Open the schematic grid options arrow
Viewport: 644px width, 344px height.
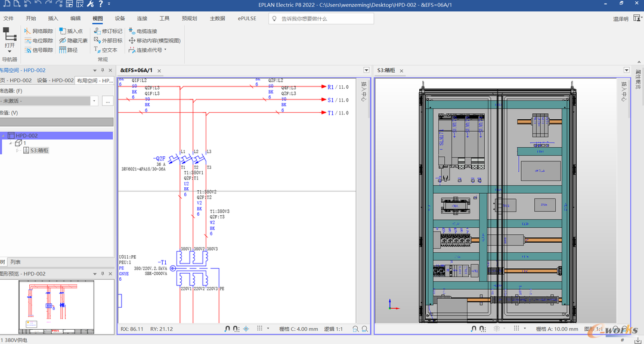[x=268, y=328]
